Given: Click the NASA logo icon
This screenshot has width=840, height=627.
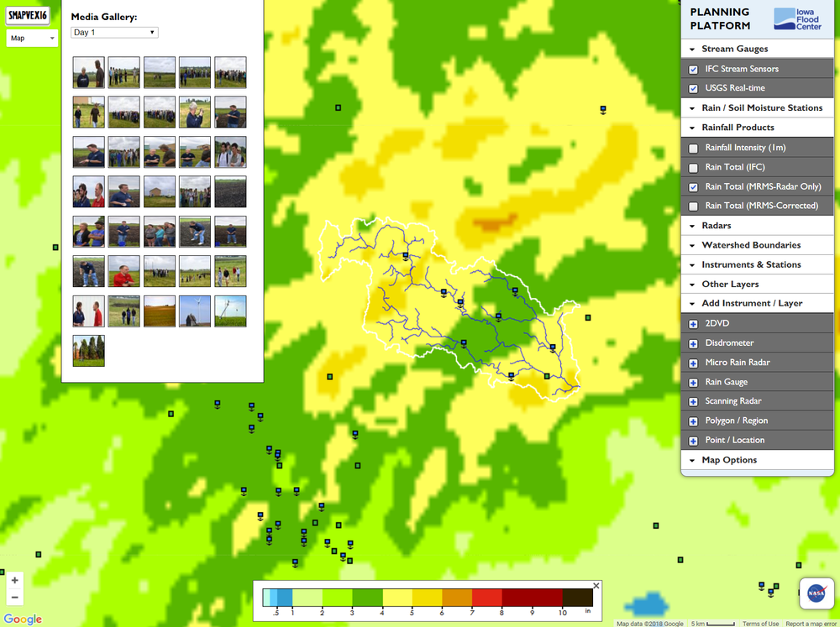Looking at the screenshot, I should point(816,593).
